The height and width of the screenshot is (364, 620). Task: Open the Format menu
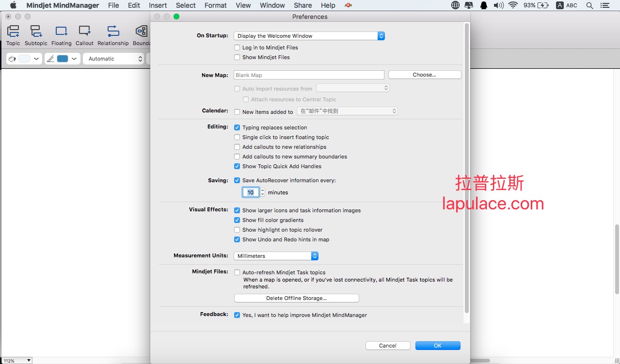[216, 5]
